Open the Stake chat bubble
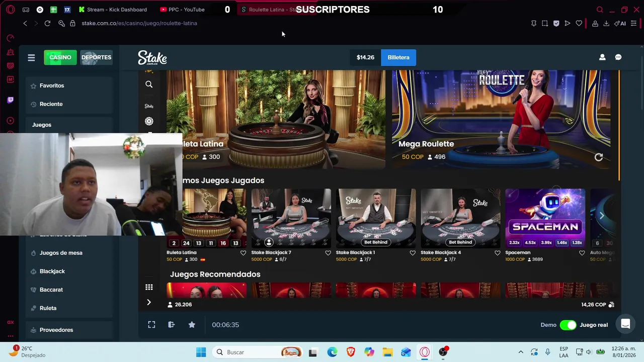The height and width of the screenshot is (362, 644). [618, 57]
